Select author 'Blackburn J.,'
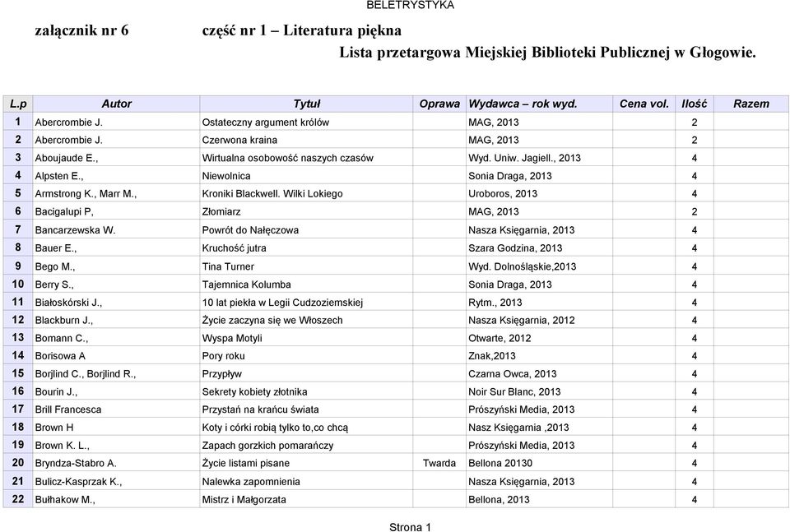Viewport: 790px width, 532px height. coord(64,320)
